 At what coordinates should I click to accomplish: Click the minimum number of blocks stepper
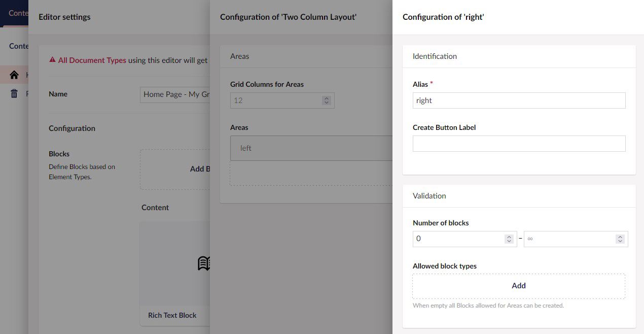[x=509, y=239]
